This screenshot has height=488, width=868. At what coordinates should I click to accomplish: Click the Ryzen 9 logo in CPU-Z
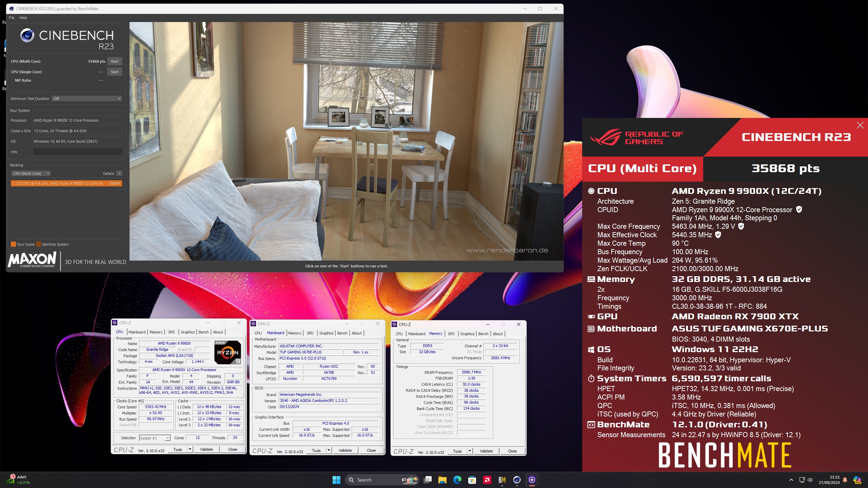228,352
